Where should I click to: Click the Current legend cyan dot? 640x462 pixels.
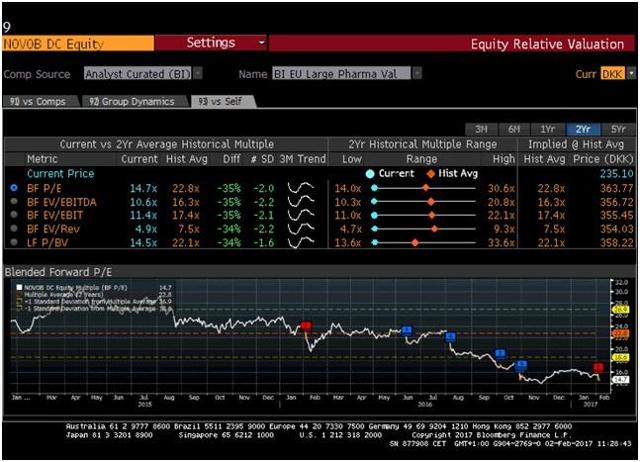pyautogui.click(x=370, y=173)
